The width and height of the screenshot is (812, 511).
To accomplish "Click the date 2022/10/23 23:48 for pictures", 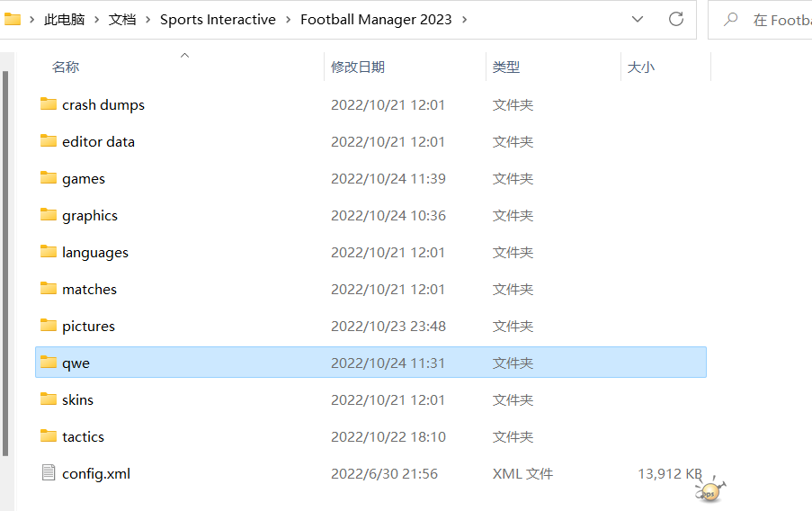I will 388,327.
